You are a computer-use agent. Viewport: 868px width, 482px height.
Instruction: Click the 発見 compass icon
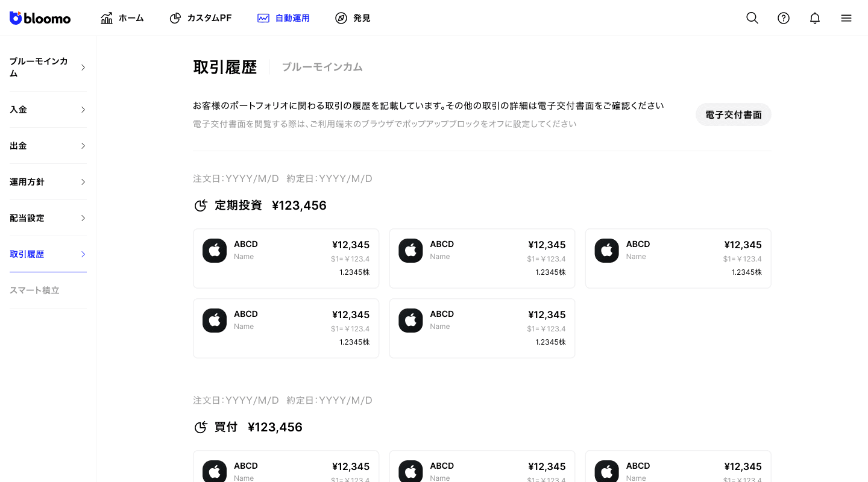[341, 18]
